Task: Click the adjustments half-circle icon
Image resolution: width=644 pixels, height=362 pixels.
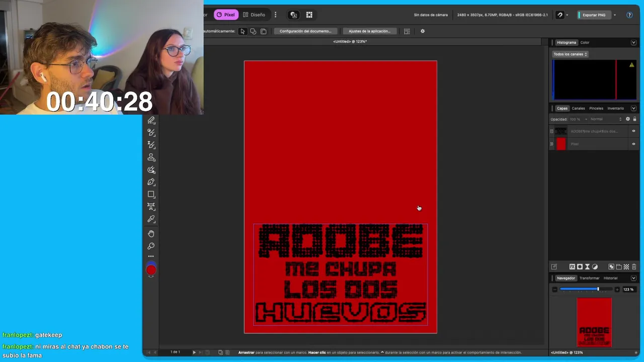Action: point(595,267)
